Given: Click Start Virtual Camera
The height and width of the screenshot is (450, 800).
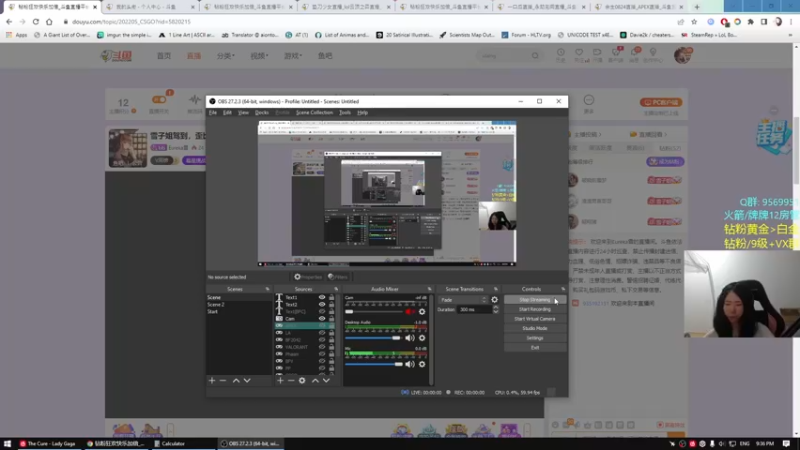Looking at the screenshot, I should [535, 319].
